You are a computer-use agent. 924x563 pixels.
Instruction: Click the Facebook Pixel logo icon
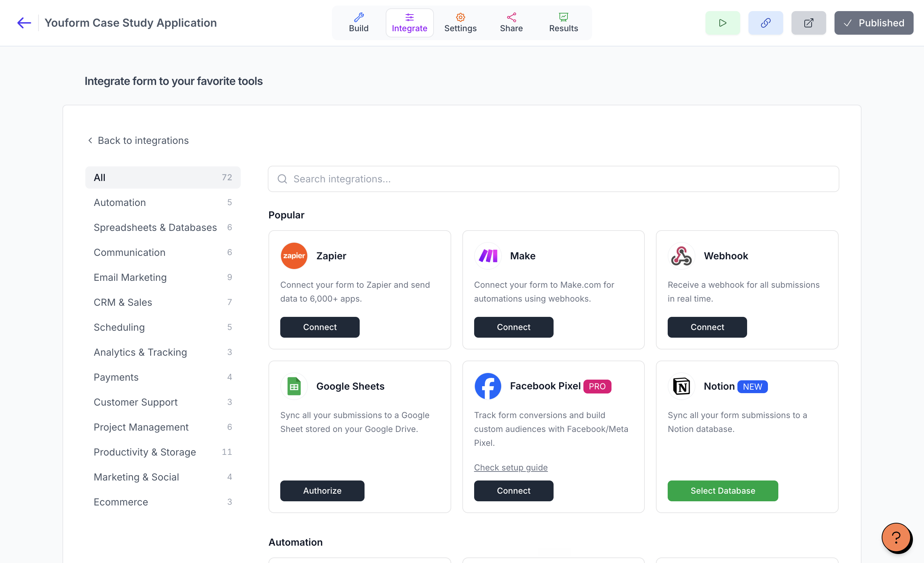pos(488,386)
